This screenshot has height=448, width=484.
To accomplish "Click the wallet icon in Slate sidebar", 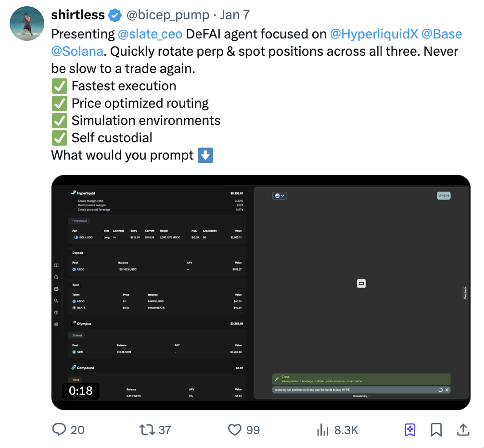I will click(56, 289).
